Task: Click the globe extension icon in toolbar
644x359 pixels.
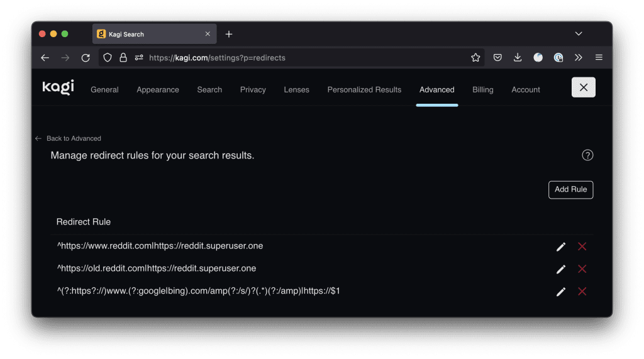Action: point(558,57)
